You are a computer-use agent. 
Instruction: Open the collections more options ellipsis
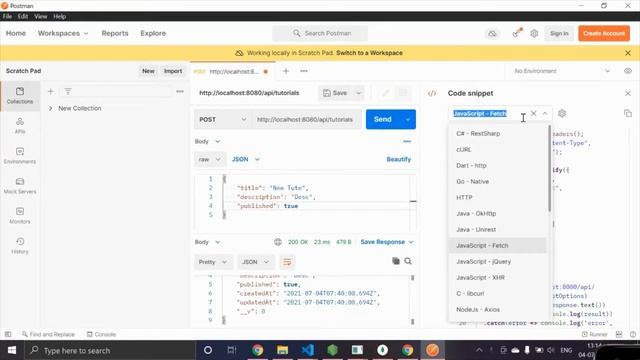(x=180, y=91)
